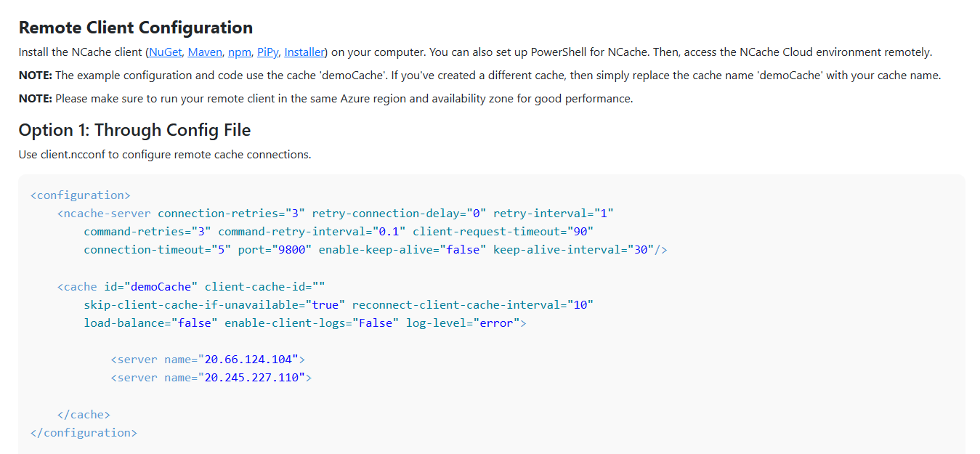The height and width of the screenshot is (454, 980).
Task: Click the command-retries="3" attribute
Action: (x=147, y=231)
